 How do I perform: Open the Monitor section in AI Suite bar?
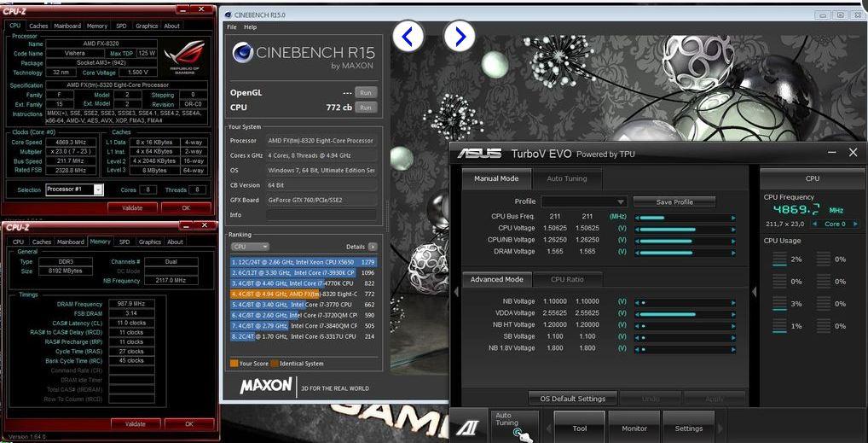click(634, 427)
